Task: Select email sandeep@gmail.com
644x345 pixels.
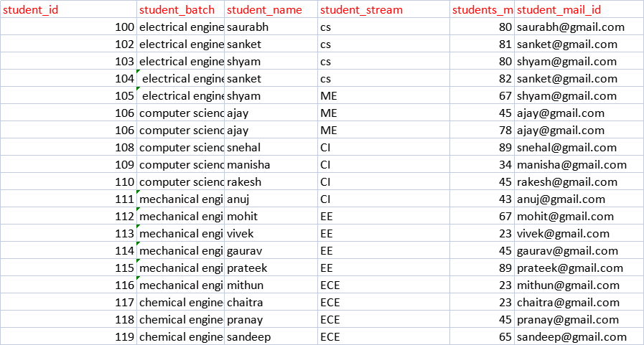Action: point(579,337)
